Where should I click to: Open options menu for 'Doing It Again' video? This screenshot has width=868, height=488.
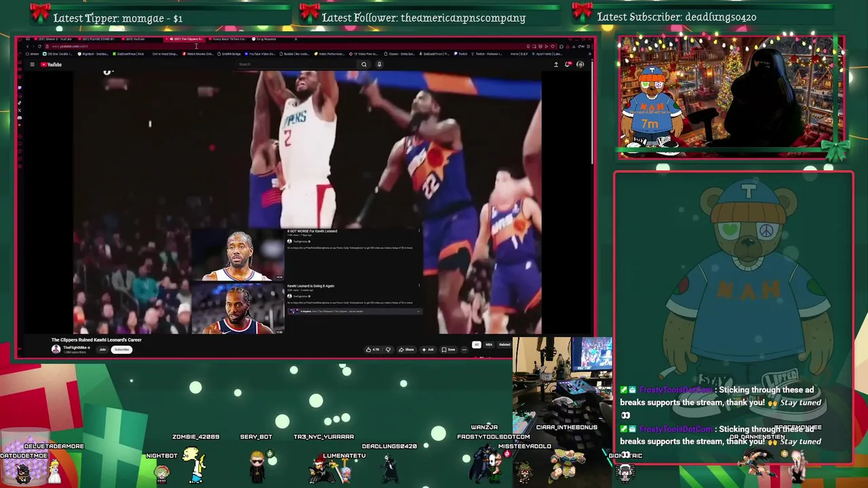point(419,285)
